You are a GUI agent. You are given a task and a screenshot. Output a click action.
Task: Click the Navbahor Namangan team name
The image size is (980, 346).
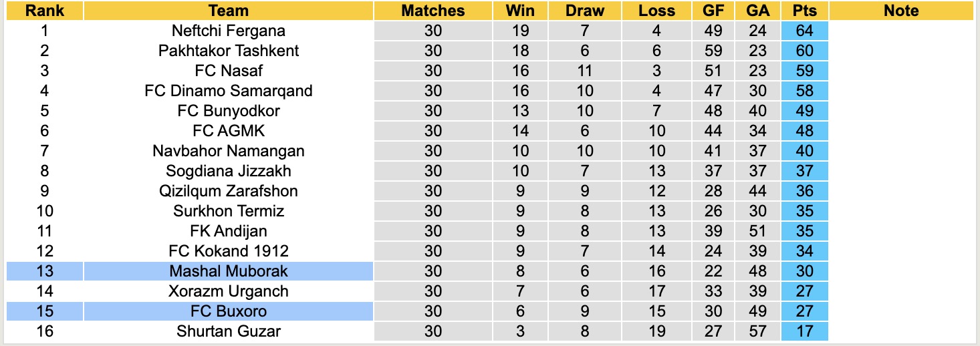228,151
